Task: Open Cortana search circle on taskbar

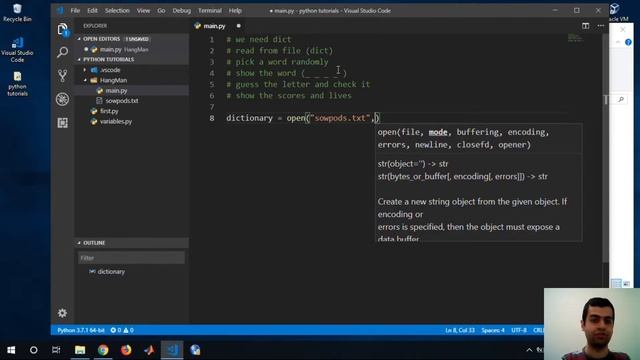Action: [x=33, y=350]
